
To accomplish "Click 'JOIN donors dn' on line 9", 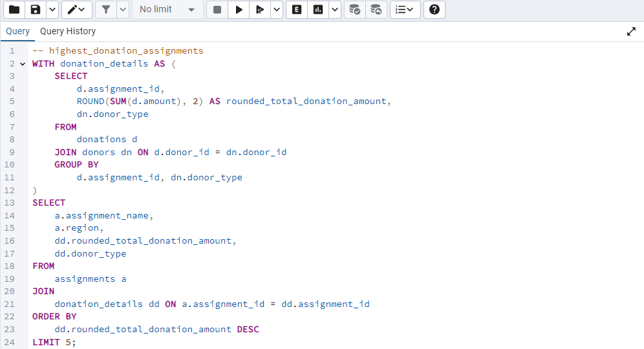I will click(93, 153).
